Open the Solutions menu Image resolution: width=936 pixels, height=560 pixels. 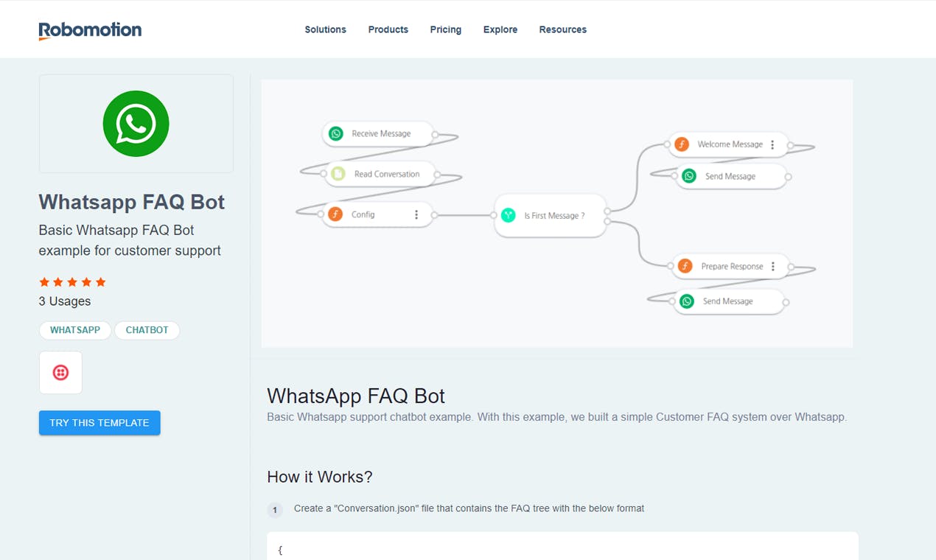325,29
